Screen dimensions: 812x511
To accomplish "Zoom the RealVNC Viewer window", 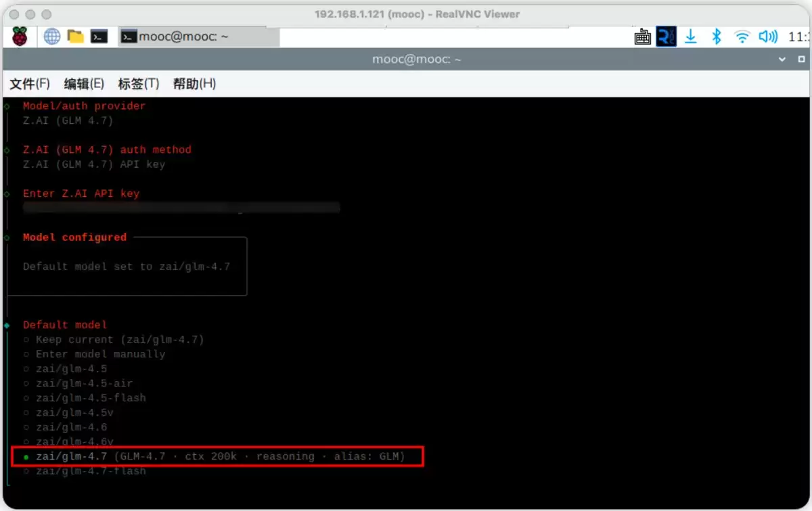I will click(x=46, y=14).
